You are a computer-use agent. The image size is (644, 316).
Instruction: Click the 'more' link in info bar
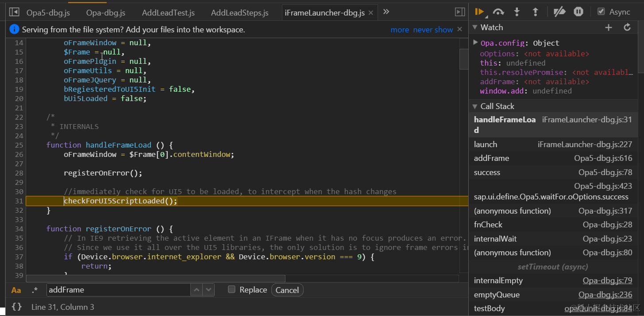(400, 30)
